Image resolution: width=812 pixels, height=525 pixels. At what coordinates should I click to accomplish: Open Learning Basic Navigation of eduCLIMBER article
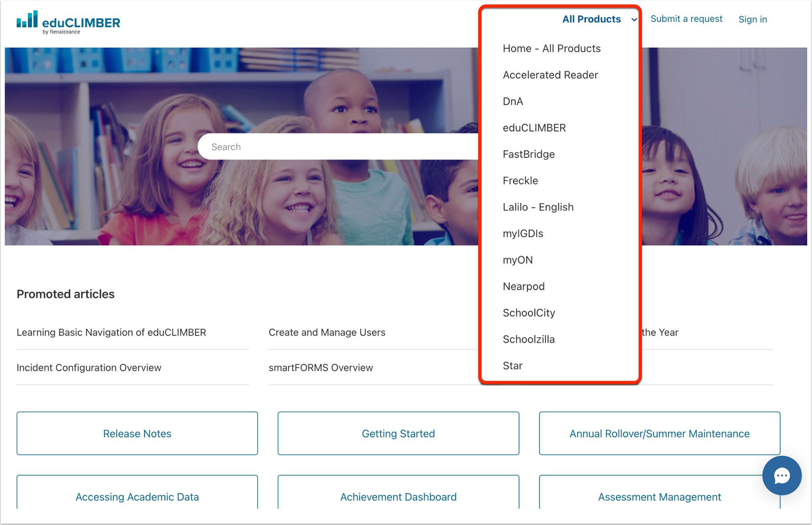[x=111, y=333]
